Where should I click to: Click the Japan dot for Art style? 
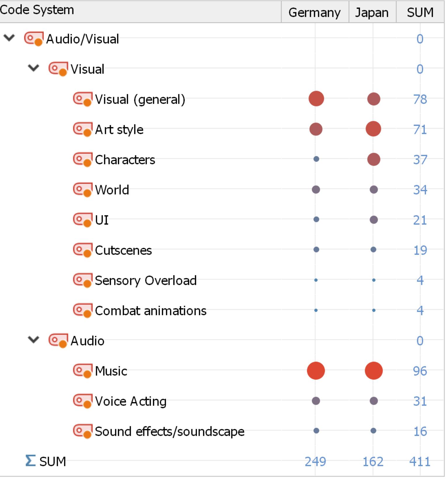coord(373,129)
